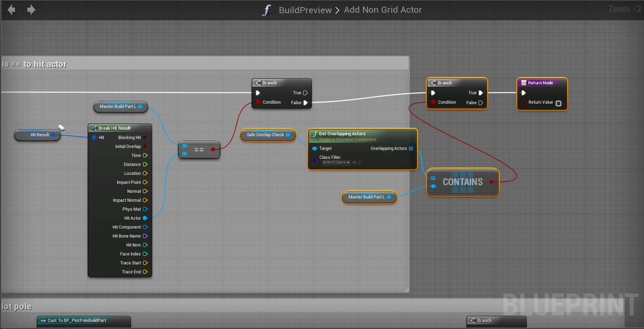
Task: Select the Get Overlapping Actors node header
Action: 342,134
